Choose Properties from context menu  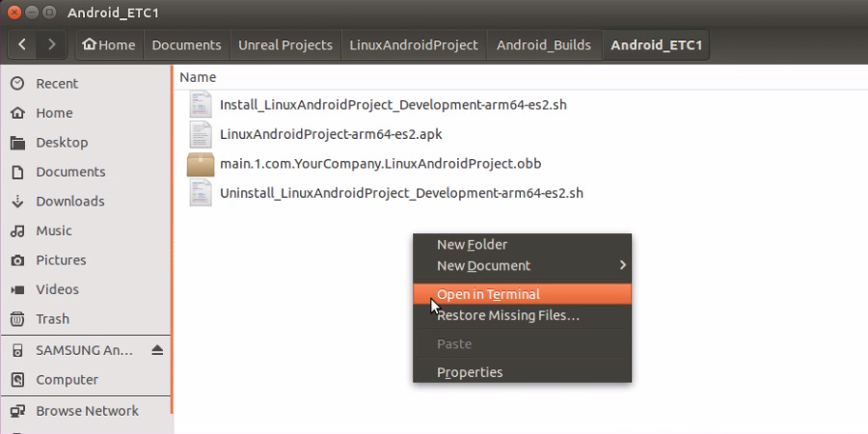(x=522, y=372)
